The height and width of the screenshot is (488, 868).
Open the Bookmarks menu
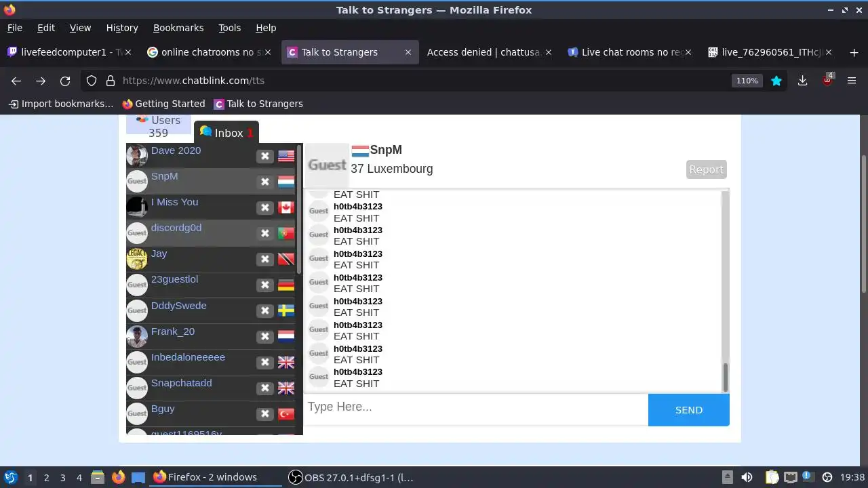[178, 28]
